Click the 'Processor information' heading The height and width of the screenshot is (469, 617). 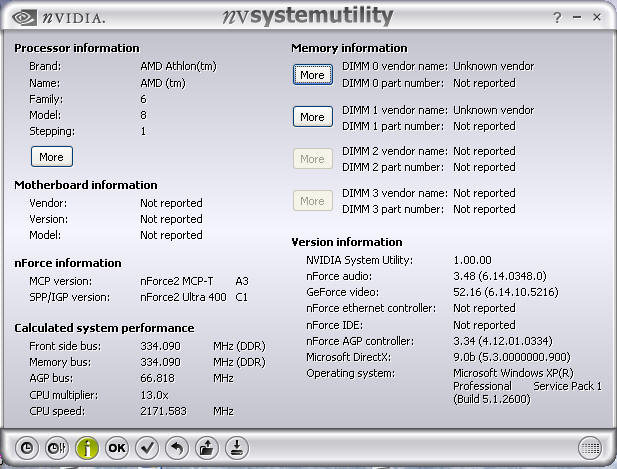point(77,48)
